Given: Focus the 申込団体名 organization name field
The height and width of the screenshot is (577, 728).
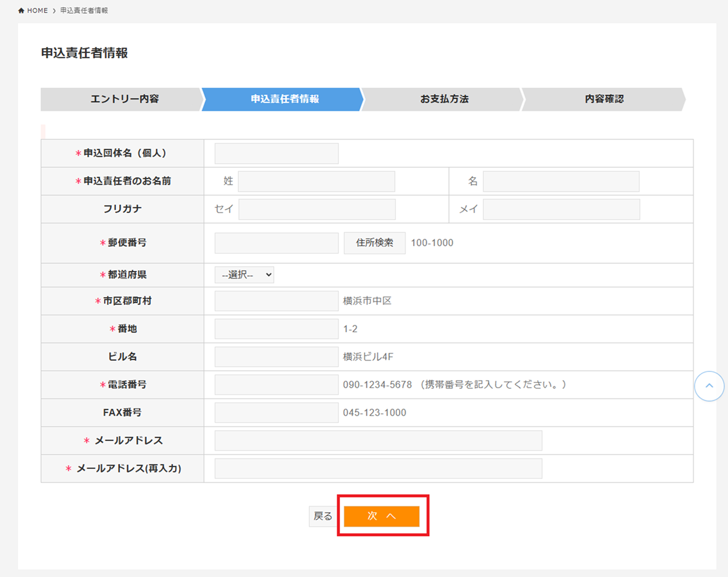Looking at the screenshot, I should [276, 153].
